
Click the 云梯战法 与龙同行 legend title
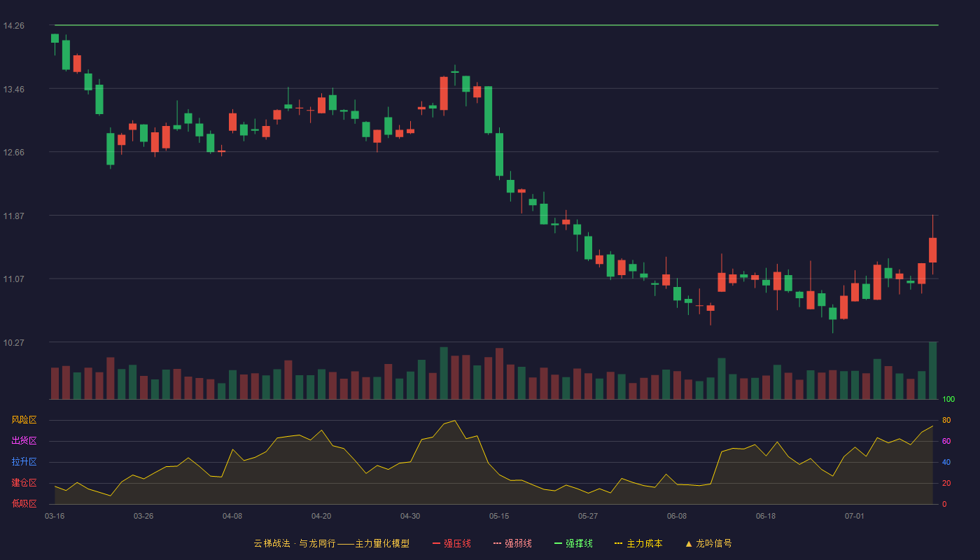331,543
